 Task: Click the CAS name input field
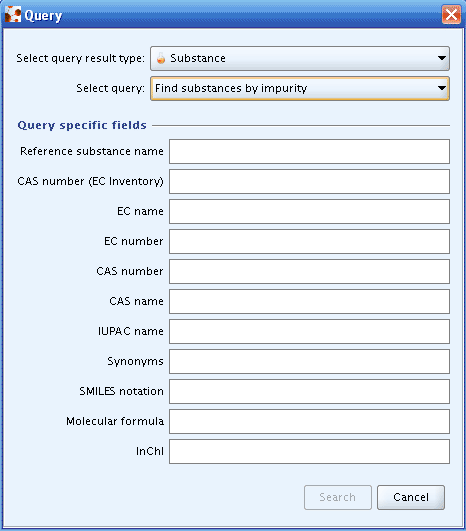click(309, 301)
